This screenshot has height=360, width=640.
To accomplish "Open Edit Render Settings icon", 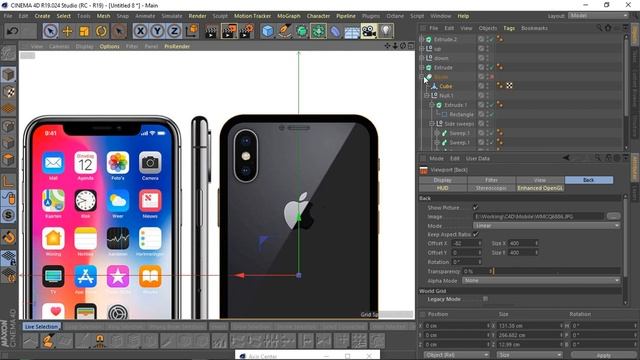I will tap(247, 31).
